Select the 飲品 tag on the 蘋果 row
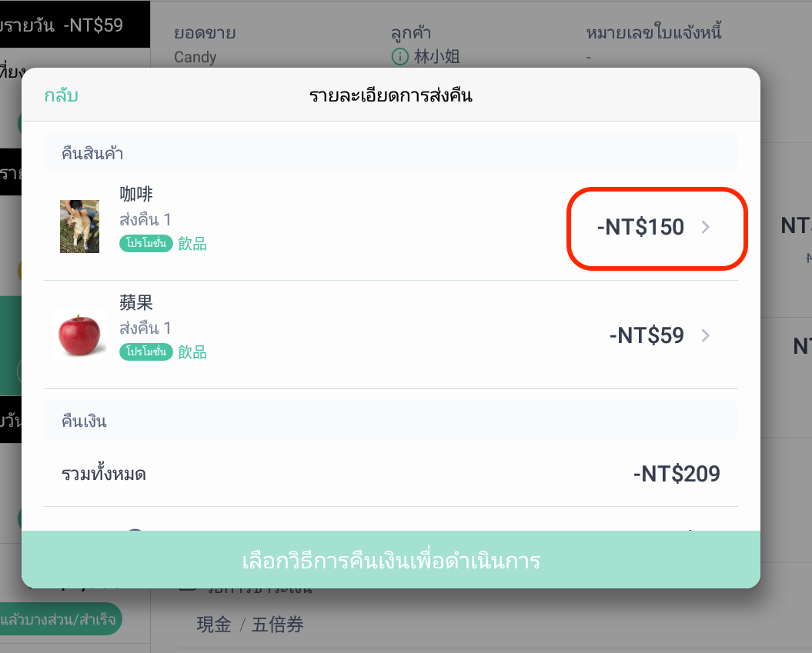Image resolution: width=812 pixels, height=653 pixels. [x=192, y=351]
